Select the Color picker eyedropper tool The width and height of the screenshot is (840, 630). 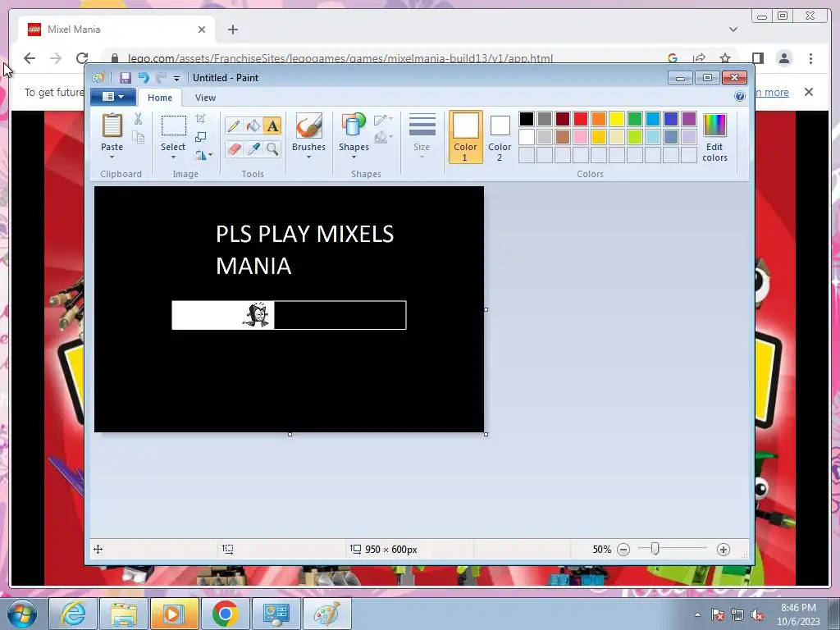(253, 148)
